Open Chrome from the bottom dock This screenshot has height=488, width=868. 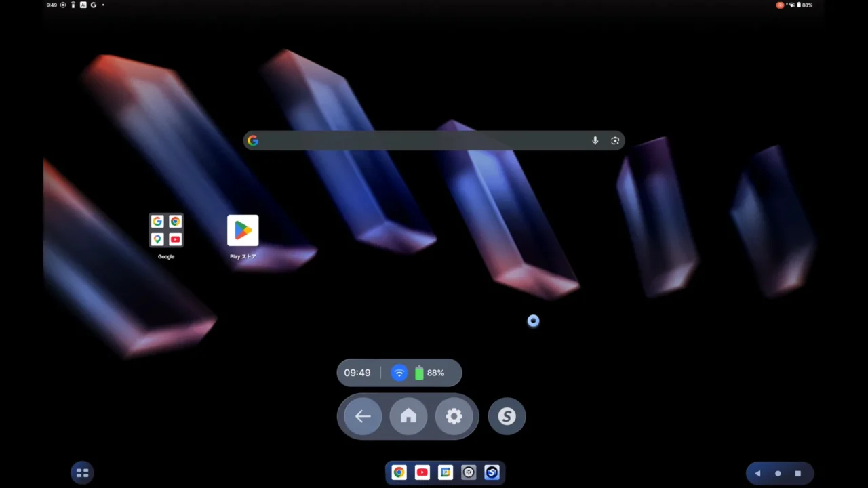tap(399, 472)
